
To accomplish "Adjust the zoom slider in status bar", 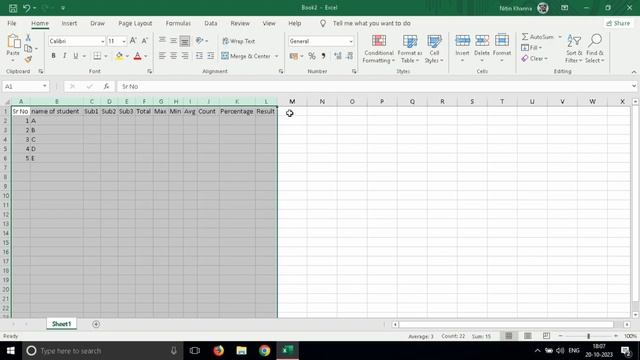I will click(x=588, y=336).
